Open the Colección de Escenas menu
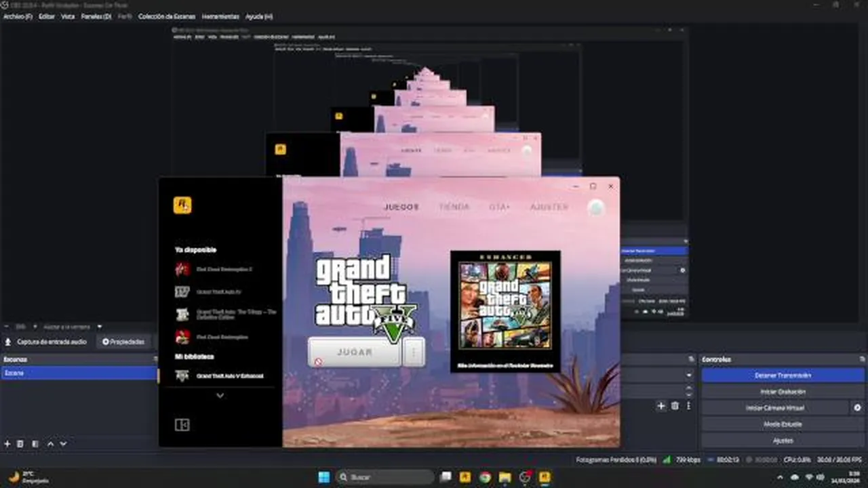The width and height of the screenshot is (868, 488). pos(167,16)
